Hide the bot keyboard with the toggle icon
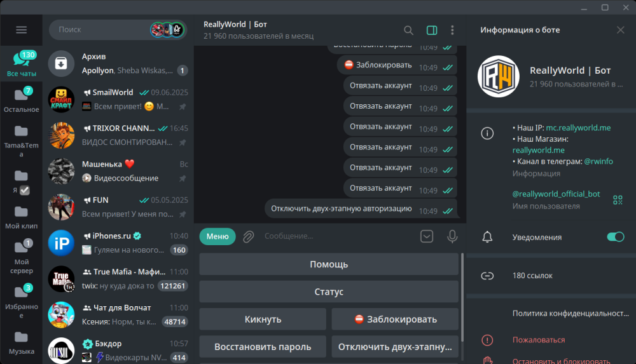The width and height of the screenshot is (636, 364). [x=427, y=236]
